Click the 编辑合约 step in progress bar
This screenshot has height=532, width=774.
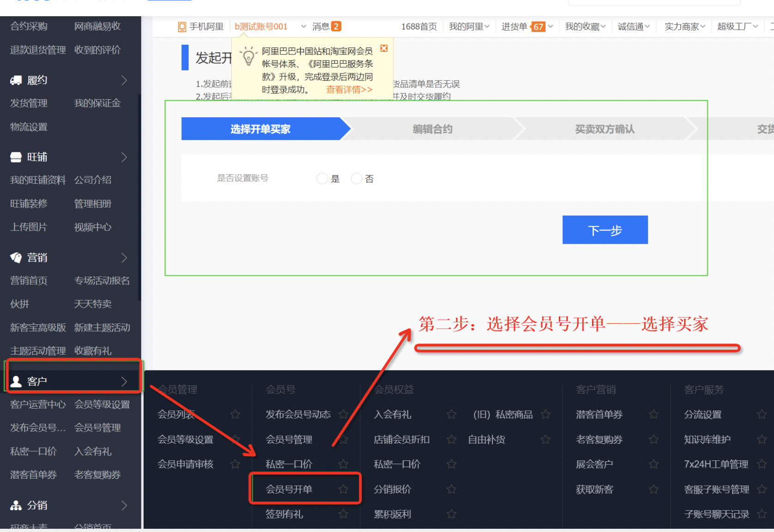pos(432,129)
